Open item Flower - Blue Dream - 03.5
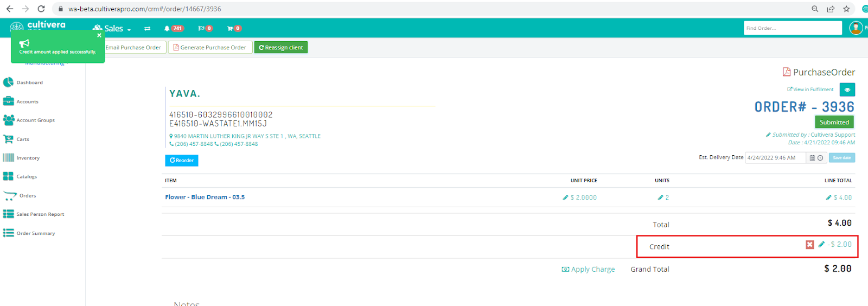Screen dimensions: 868x306 pos(205,197)
